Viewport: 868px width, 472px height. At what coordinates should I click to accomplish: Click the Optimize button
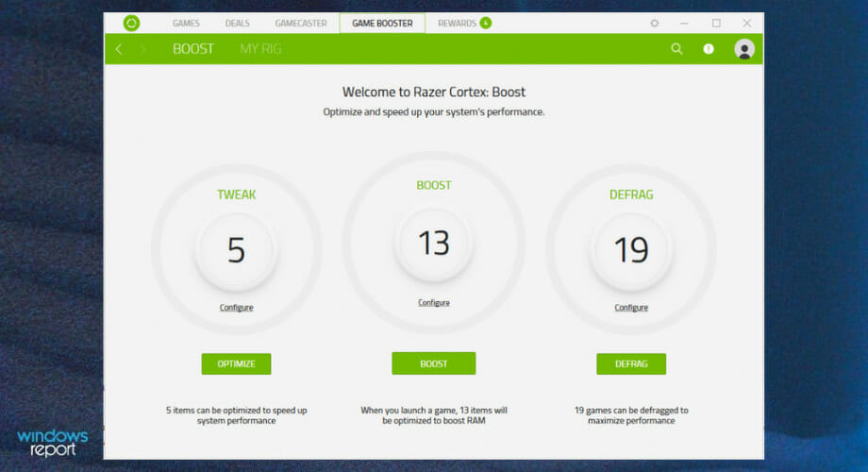coord(237,364)
